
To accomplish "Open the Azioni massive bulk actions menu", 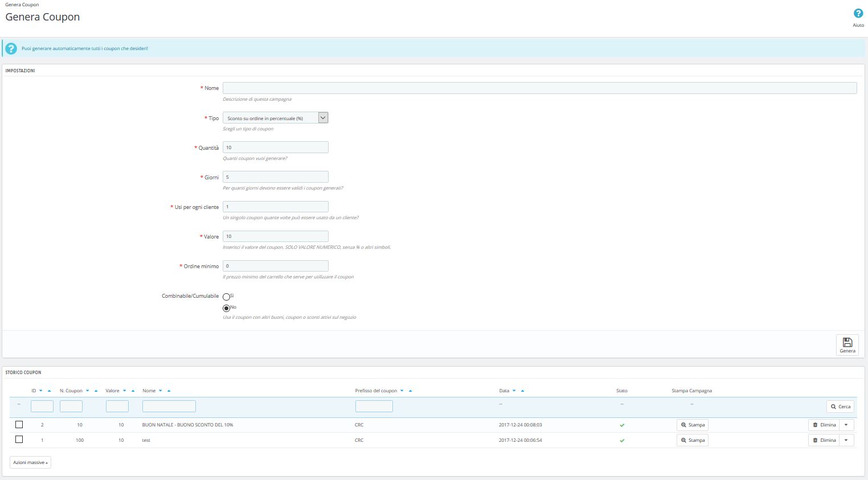I will 30,462.
